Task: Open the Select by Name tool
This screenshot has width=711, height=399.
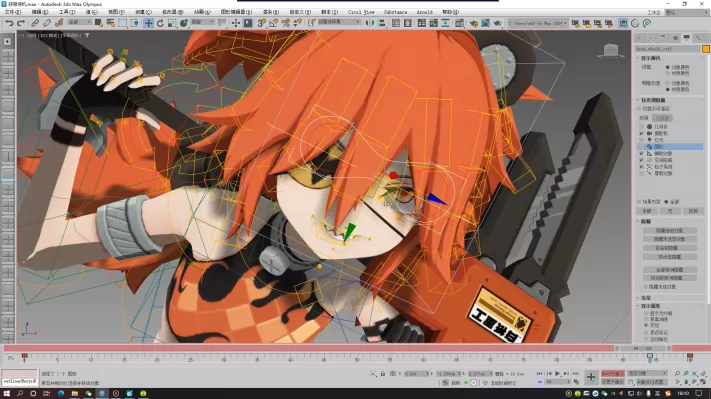Action: click(110, 23)
